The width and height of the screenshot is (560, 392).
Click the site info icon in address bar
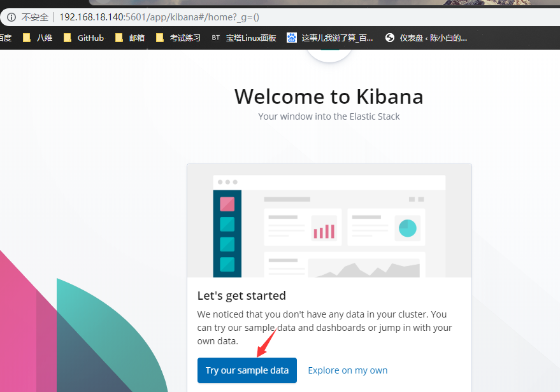(x=11, y=17)
